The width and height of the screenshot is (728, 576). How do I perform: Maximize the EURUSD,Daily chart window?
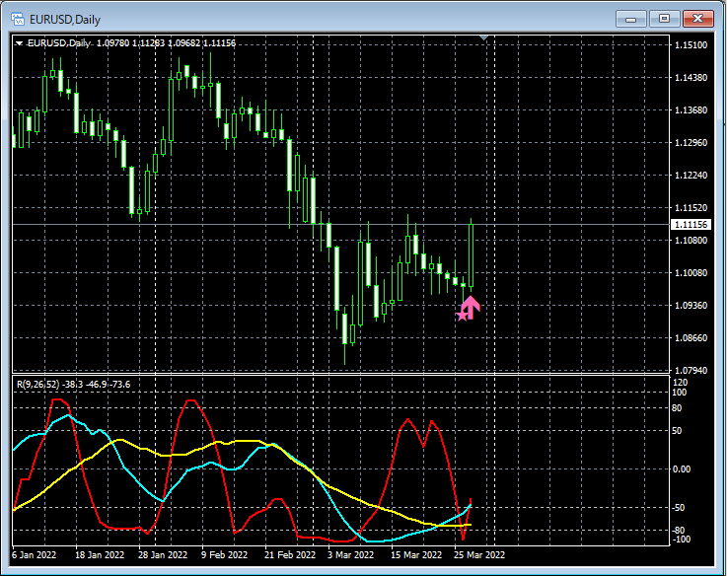tap(664, 19)
